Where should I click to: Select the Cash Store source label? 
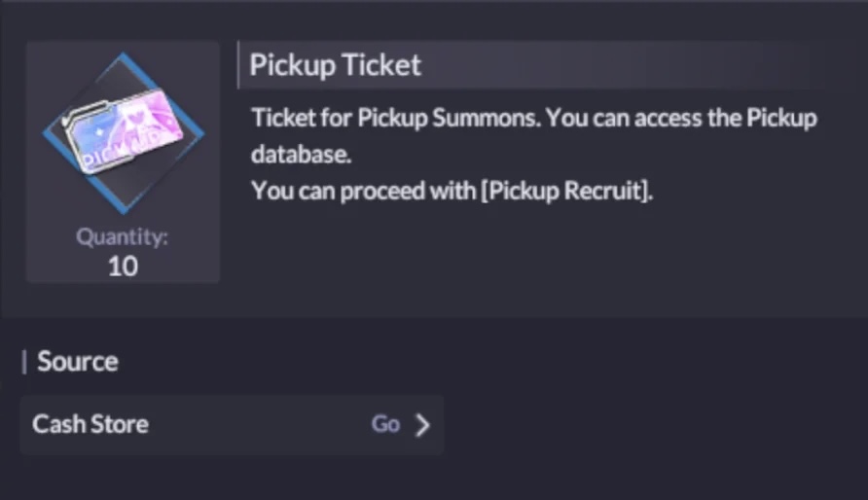click(x=90, y=425)
